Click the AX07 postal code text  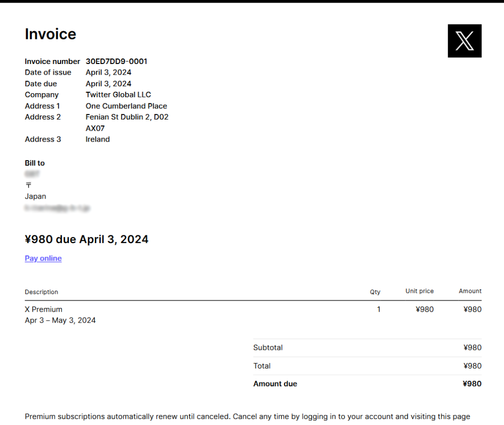(x=95, y=128)
